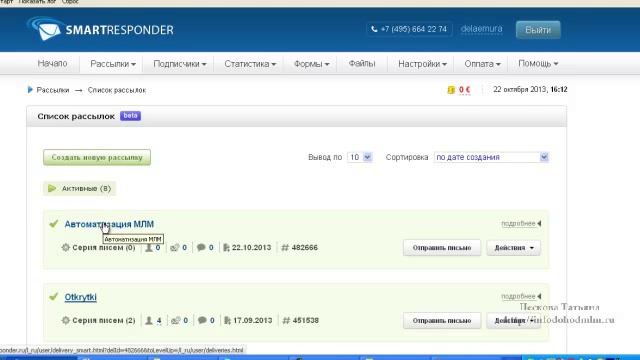Open Сортировка по дате создания dropdown
This screenshot has height=360, width=640.
[x=491, y=157]
